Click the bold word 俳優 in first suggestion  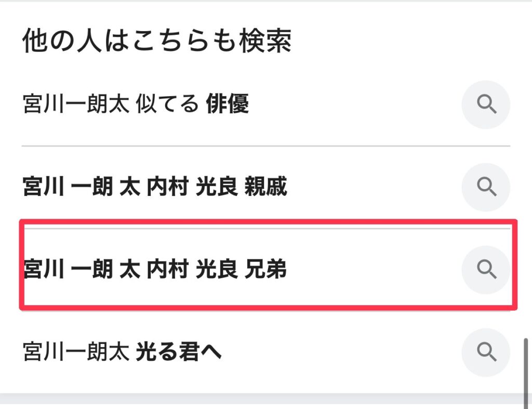[x=228, y=103]
